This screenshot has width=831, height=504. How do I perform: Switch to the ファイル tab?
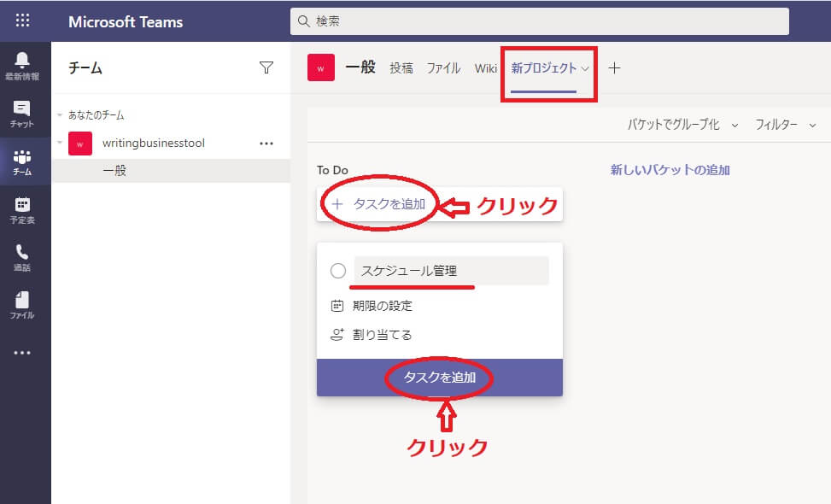[x=443, y=68]
